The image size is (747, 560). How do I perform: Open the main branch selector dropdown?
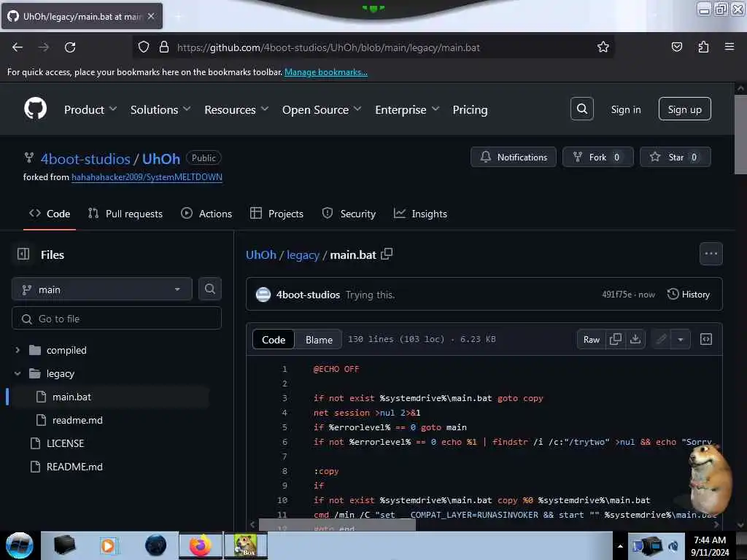click(x=102, y=289)
